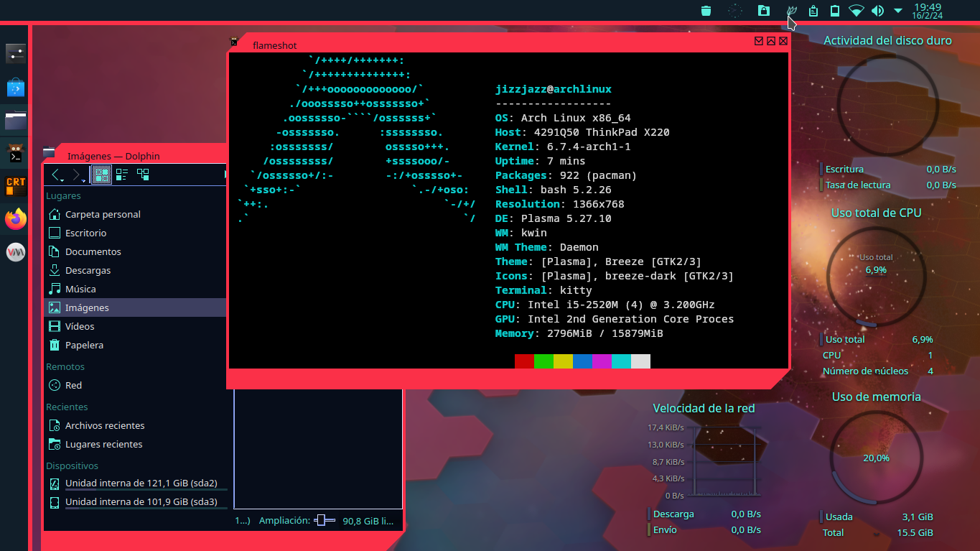This screenshot has height=551, width=980.
Task: Click the Dolphin window folder icon
Action: [49, 152]
